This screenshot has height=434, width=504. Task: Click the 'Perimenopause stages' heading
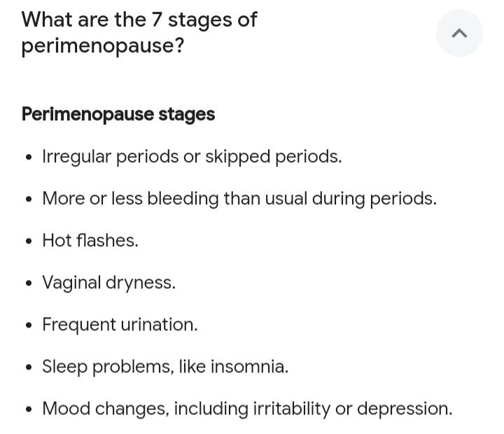click(x=118, y=114)
